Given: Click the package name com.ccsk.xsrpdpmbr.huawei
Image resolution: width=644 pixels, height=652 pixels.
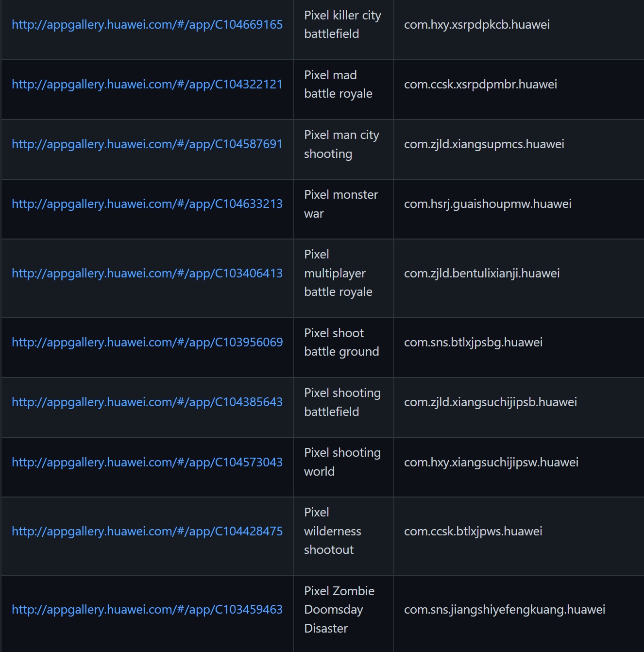Looking at the screenshot, I should click(480, 85).
